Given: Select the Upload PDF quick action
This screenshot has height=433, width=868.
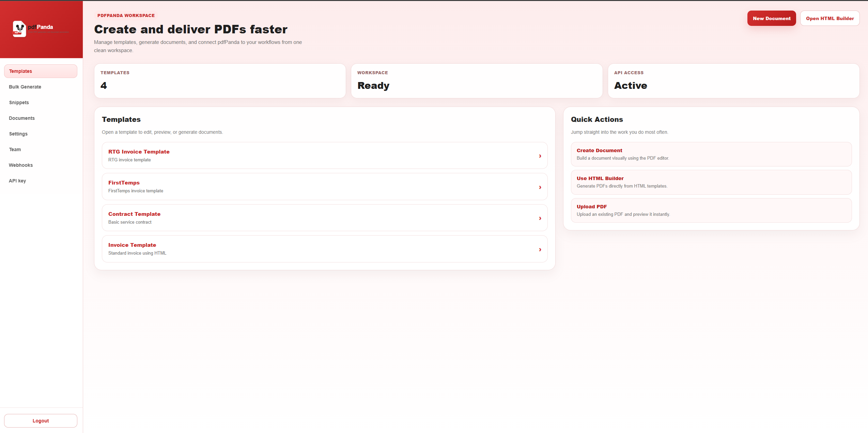Looking at the screenshot, I should click(x=711, y=210).
